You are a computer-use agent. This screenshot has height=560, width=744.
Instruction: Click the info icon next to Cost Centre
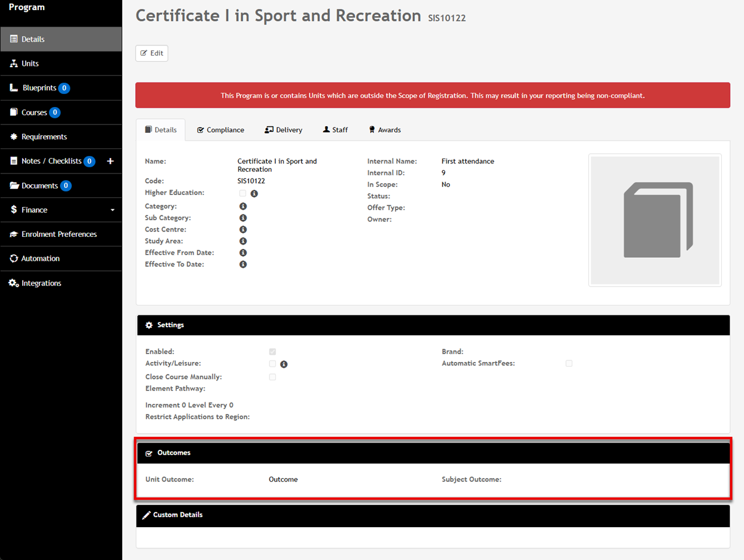click(243, 230)
